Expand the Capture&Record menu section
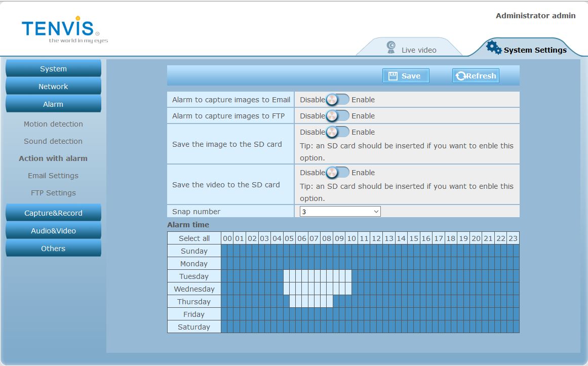 click(53, 213)
